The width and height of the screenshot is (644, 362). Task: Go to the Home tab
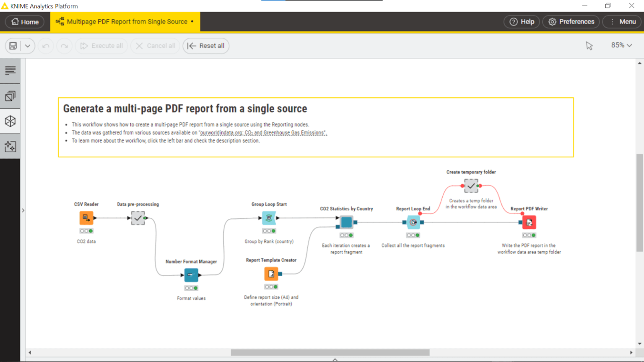click(25, 22)
